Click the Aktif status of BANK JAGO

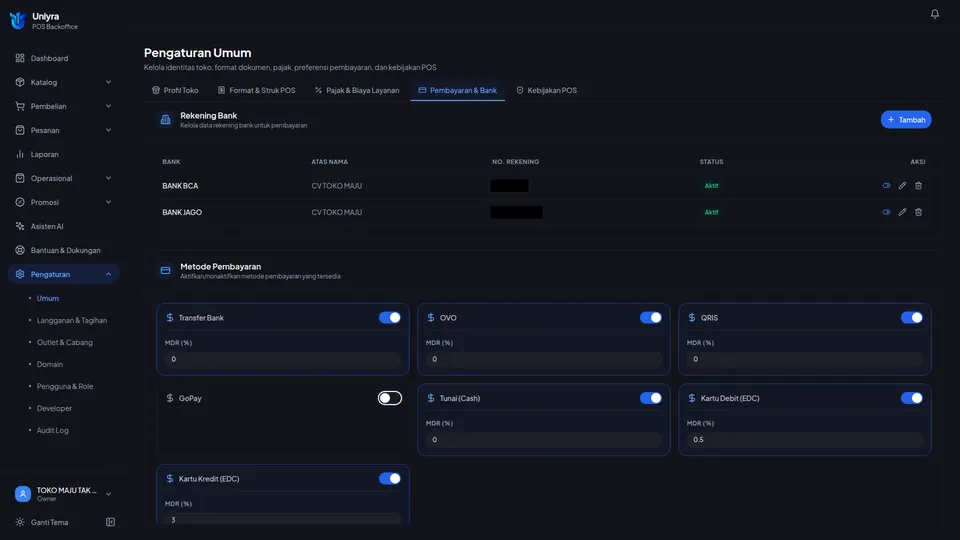point(711,212)
